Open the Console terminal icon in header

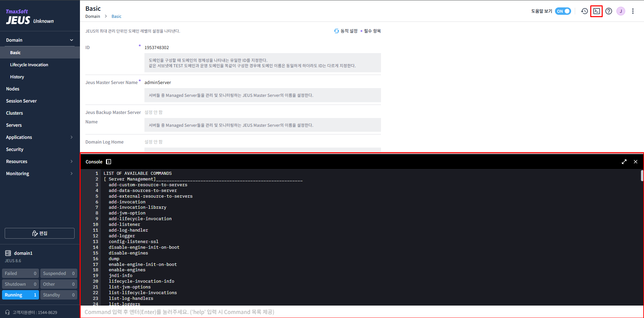(x=596, y=11)
